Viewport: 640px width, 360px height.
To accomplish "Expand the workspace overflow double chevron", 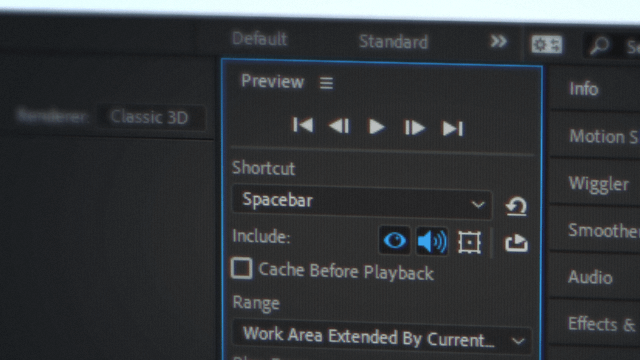I will [x=498, y=41].
